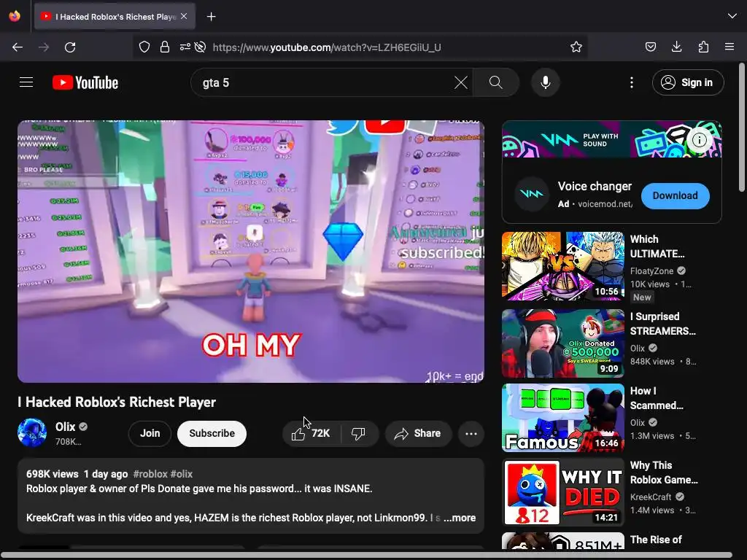Viewport: 747px width, 560px height.
Task: Click the video player
Action: pos(251,252)
